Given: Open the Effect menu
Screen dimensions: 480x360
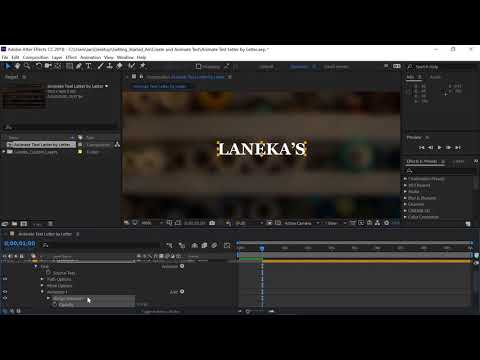Looking at the screenshot, I should [71, 57].
